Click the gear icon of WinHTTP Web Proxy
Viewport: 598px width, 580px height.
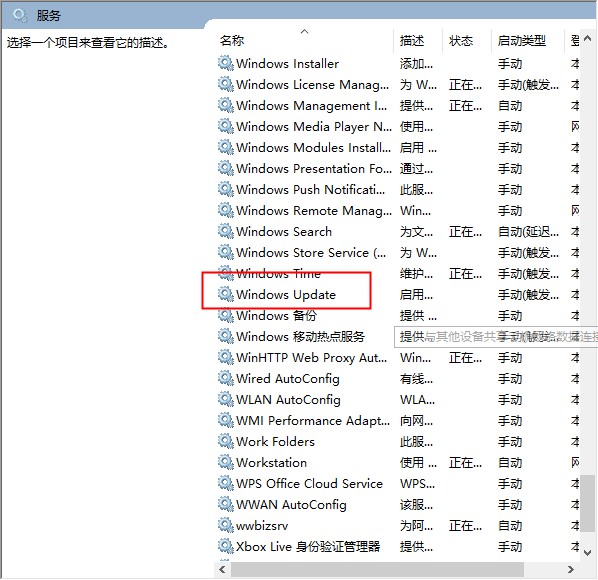[x=225, y=357]
